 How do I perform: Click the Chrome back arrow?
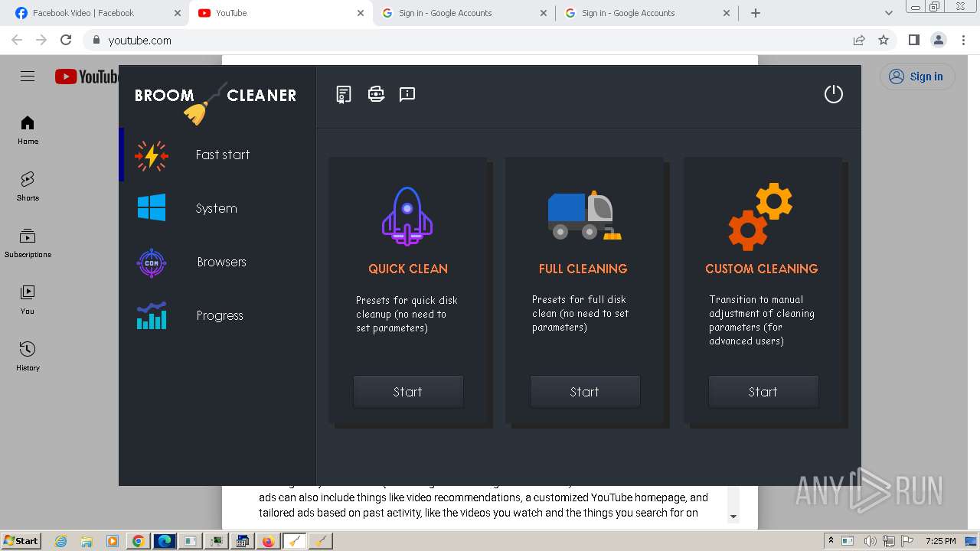coord(17,40)
